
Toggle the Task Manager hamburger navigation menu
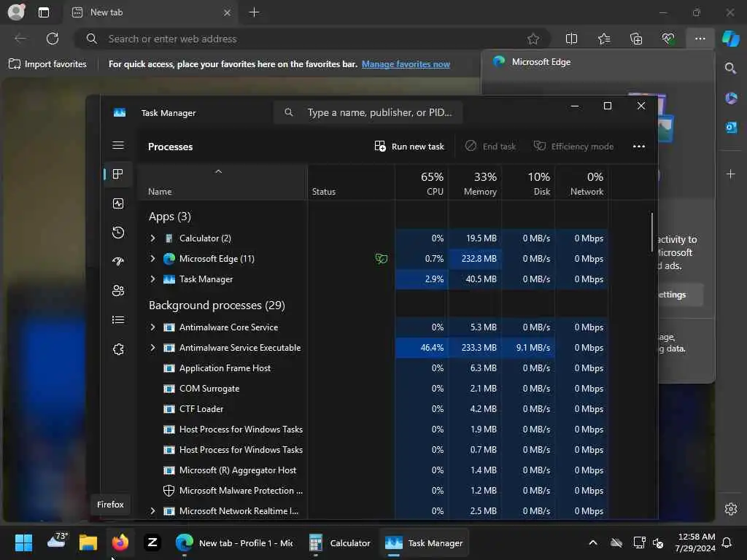tap(118, 145)
